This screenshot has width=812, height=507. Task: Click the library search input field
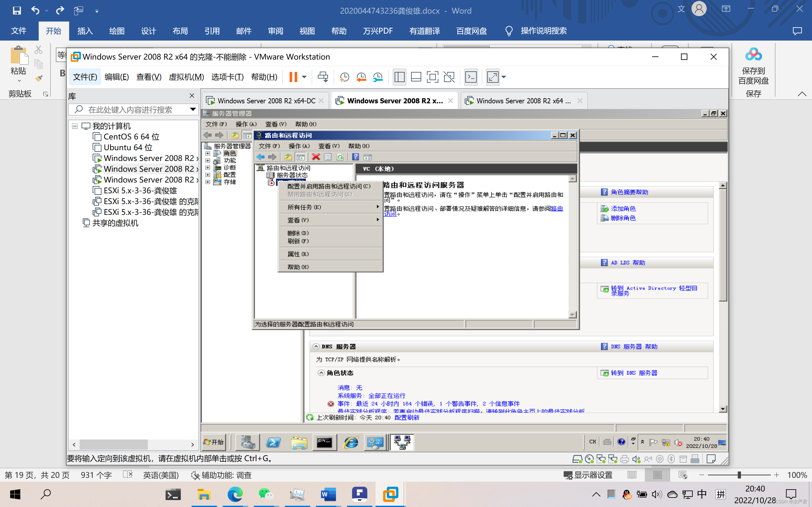tap(134, 110)
